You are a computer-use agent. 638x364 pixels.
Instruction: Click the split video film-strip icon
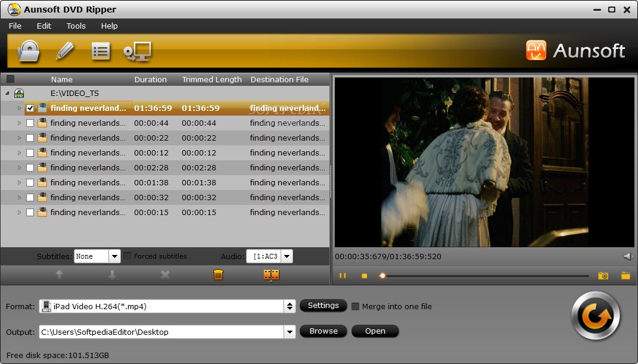272,275
